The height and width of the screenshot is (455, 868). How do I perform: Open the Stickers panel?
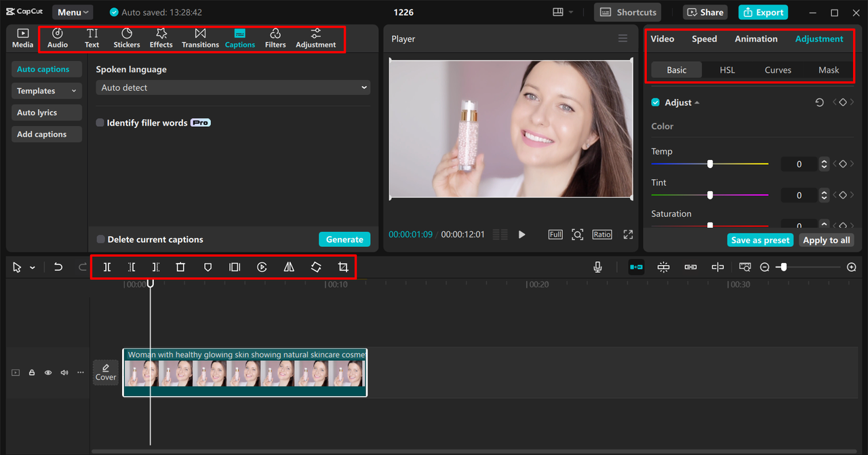(127, 38)
